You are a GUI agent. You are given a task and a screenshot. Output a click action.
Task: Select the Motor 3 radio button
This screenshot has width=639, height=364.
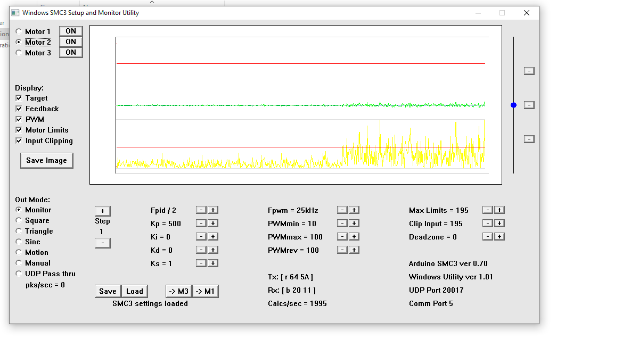(19, 53)
